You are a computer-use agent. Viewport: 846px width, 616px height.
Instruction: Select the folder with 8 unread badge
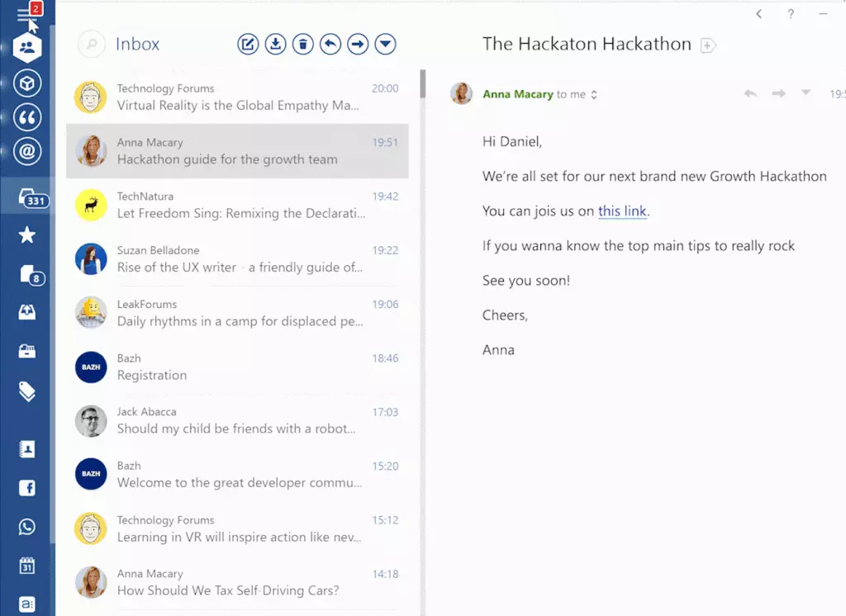(27, 275)
